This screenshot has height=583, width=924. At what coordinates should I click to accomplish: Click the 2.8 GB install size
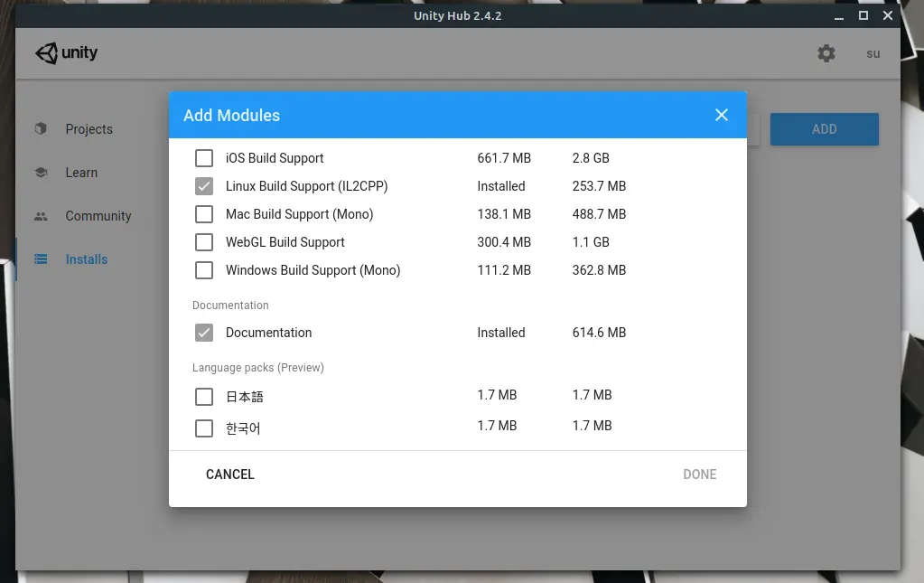pyautogui.click(x=591, y=158)
